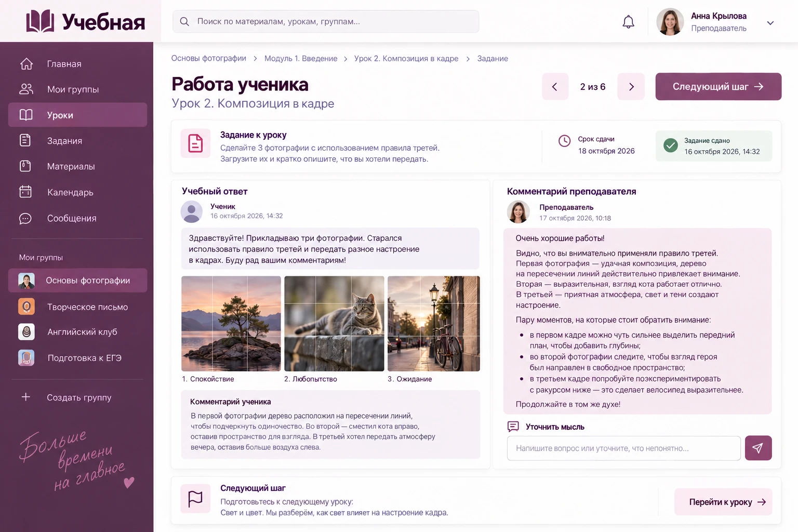Click the Материалы folder icon

(x=25, y=166)
